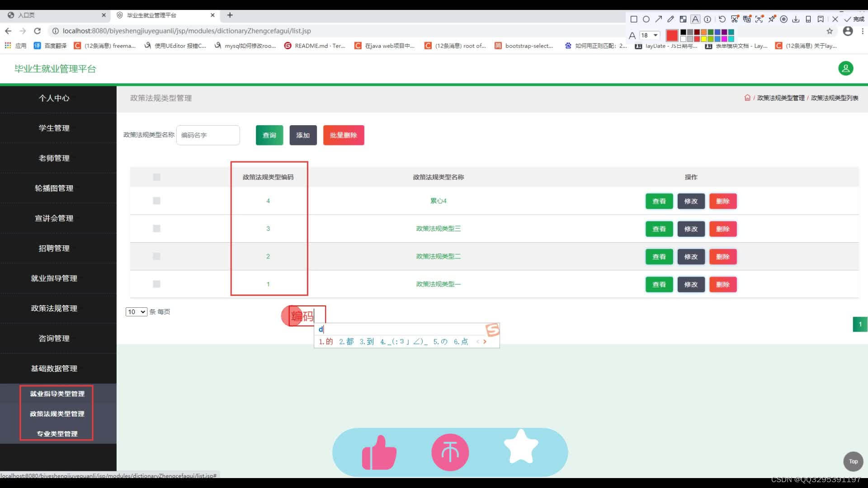The height and width of the screenshot is (488, 868).
Task: Click page number 1 pagination button
Action: [860, 324]
